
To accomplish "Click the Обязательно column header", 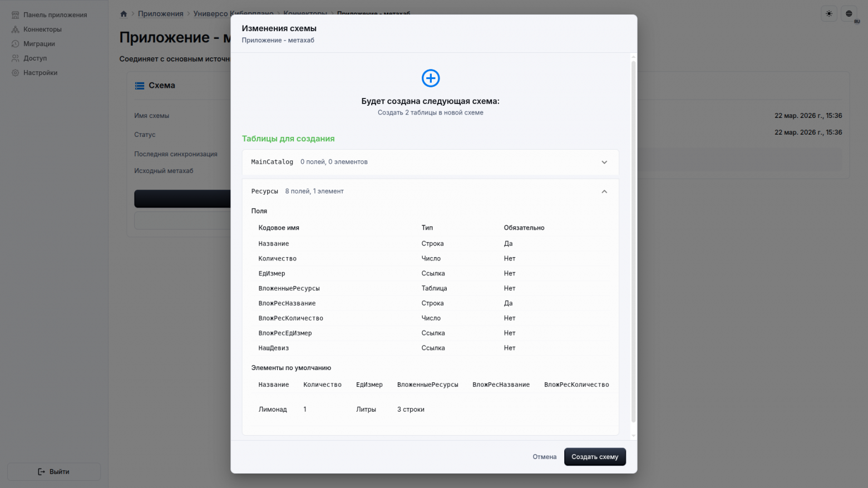I will [524, 228].
